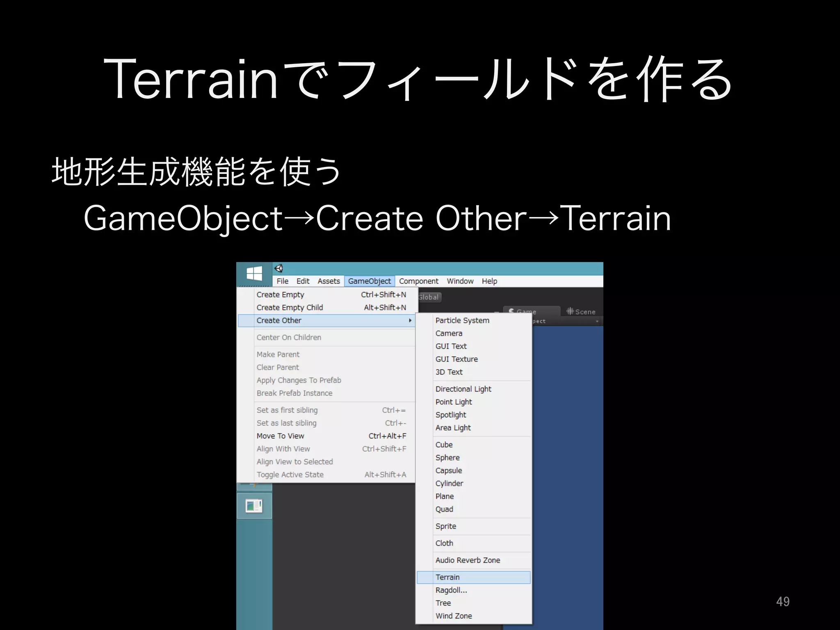Create a Capsule primitive
This screenshot has height=630, width=840.
click(474, 470)
